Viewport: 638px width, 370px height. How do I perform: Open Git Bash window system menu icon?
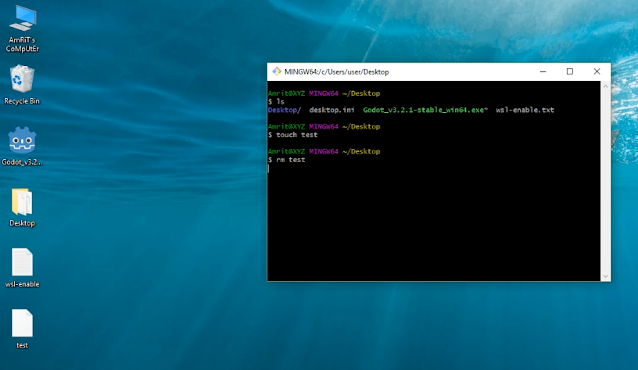(x=277, y=72)
